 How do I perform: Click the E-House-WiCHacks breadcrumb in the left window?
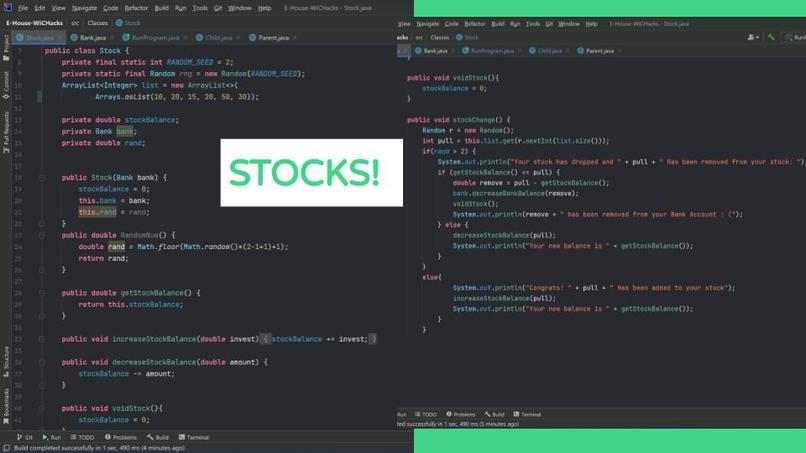coord(34,23)
